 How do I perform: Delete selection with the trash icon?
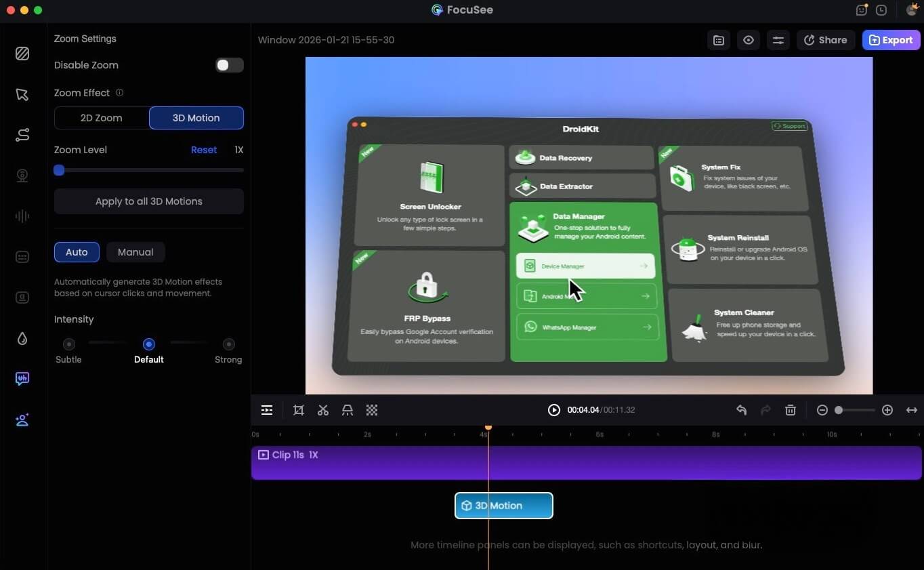790,410
